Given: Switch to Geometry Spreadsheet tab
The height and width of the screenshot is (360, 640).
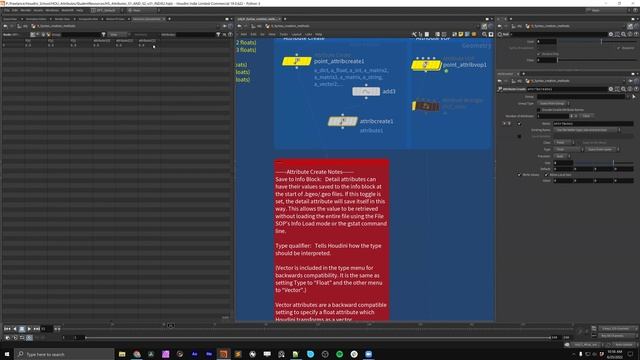Looking at the screenshot, I should pyautogui.click(x=147, y=19).
